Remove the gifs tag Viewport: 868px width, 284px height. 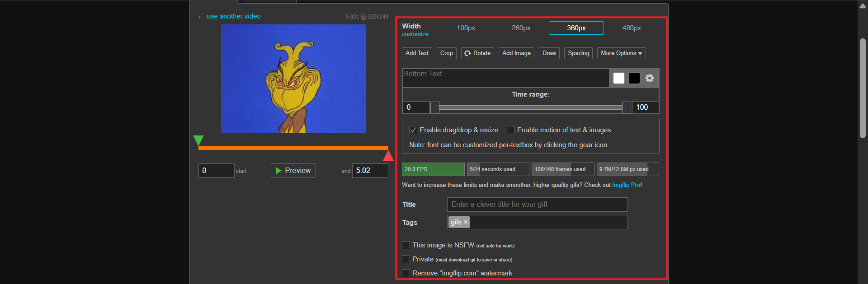[x=466, y=222]
